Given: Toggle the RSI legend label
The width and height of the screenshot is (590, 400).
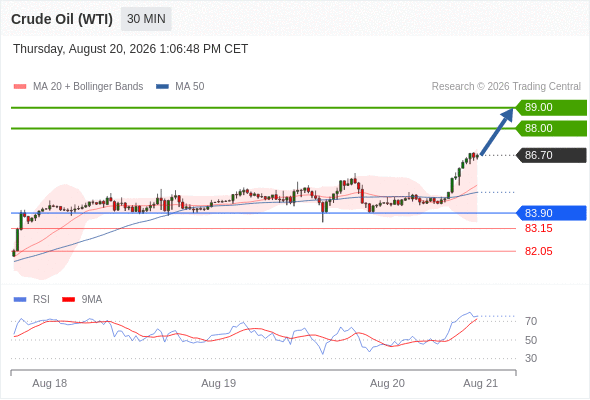Looking at the screenshot, I should [41, 300].
